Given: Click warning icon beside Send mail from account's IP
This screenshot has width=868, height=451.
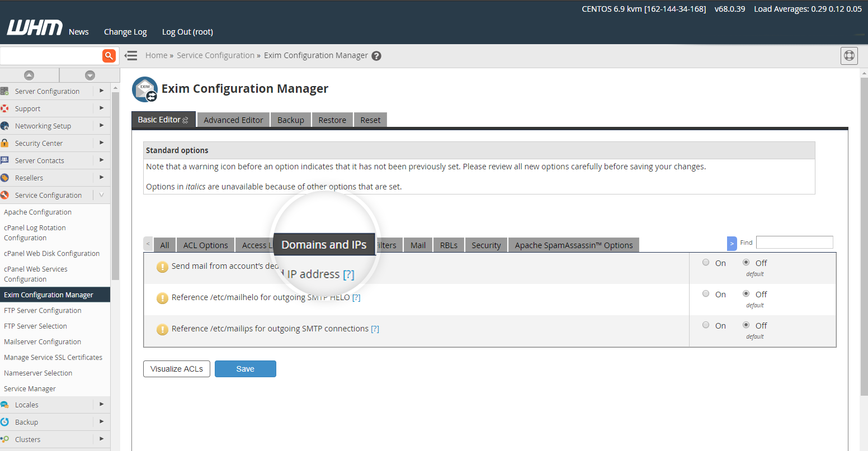Looking at the screenshot, I should (x=162, y=267).
